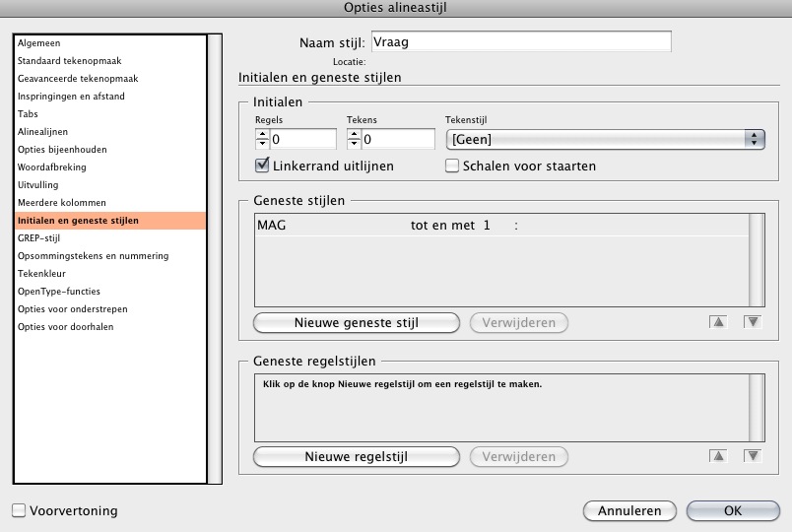Click the count value 1 in the MAG row

click(x=487, y=226)
